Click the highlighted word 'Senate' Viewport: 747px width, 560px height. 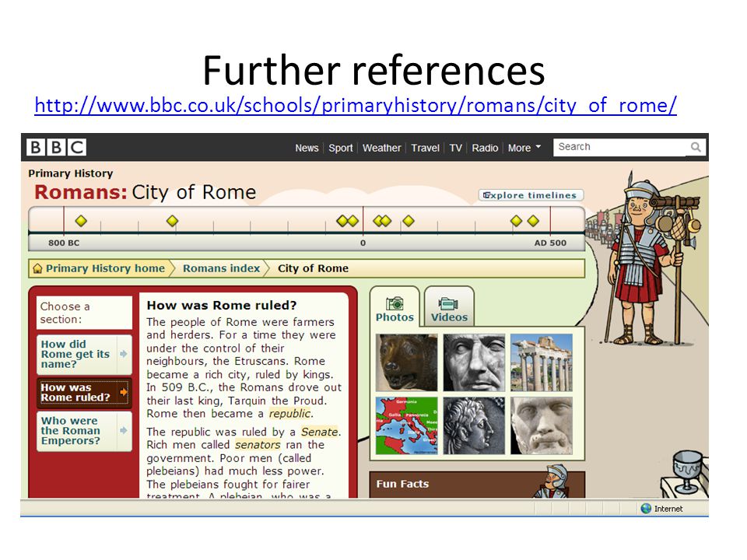pos(319,432)
